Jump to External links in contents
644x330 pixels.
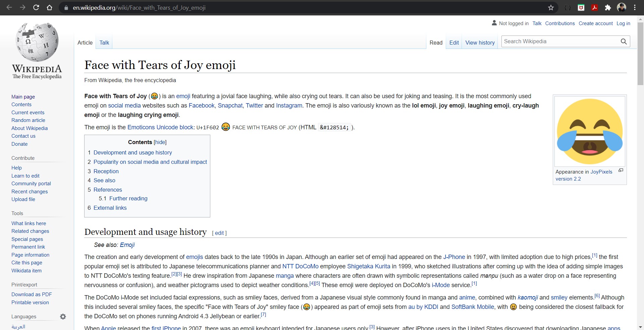pos(110,208)
